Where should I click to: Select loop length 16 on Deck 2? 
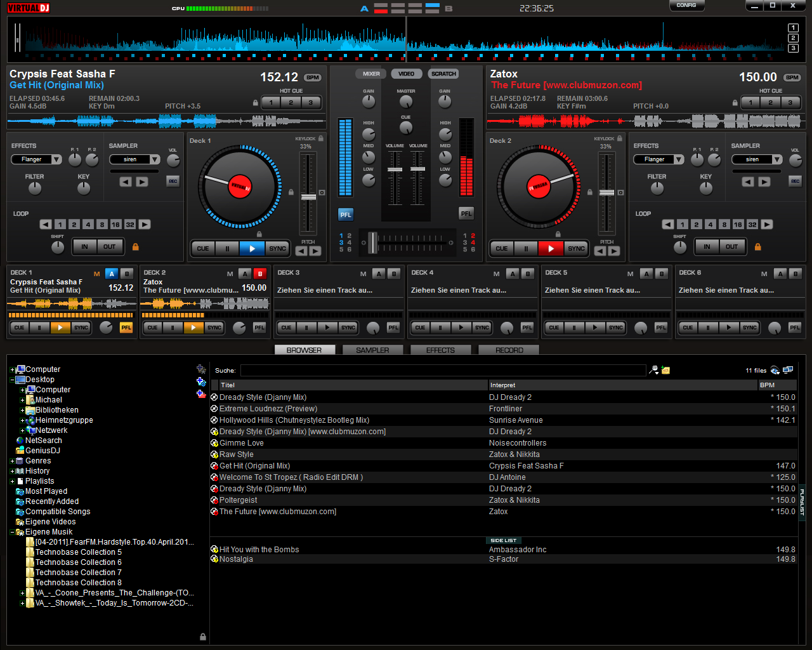(x=738, y=224)
